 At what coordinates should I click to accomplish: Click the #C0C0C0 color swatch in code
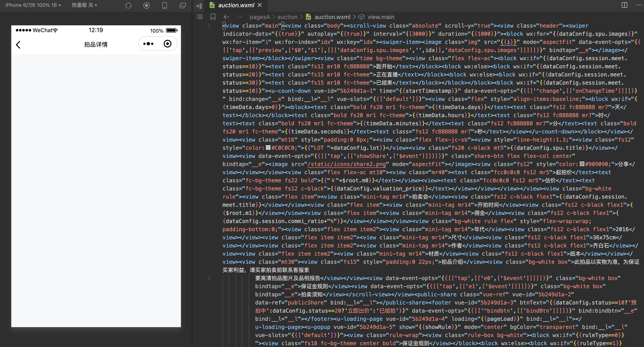pos(268,148)
